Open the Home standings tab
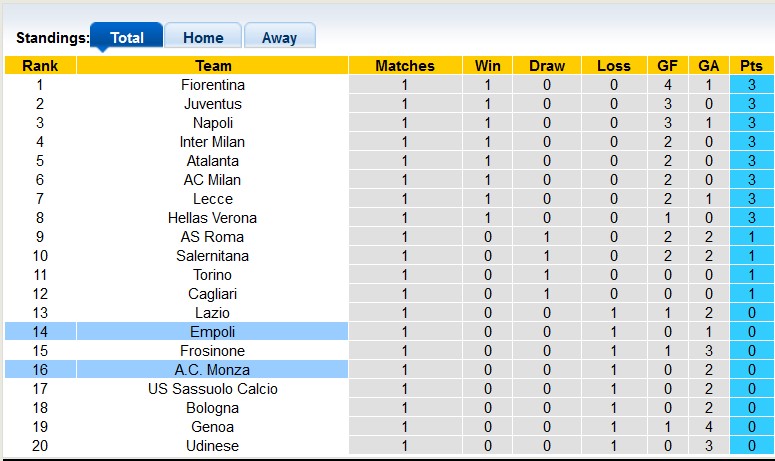 pos(203,38)
